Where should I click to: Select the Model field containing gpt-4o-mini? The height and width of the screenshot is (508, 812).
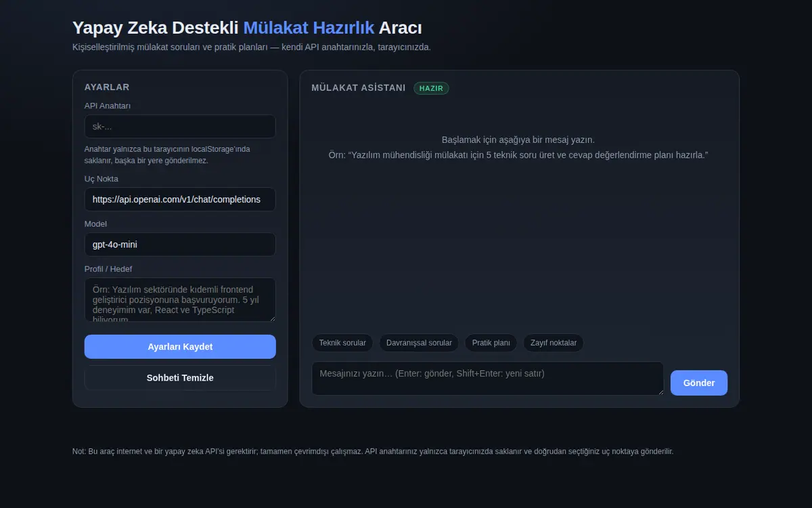180,245
